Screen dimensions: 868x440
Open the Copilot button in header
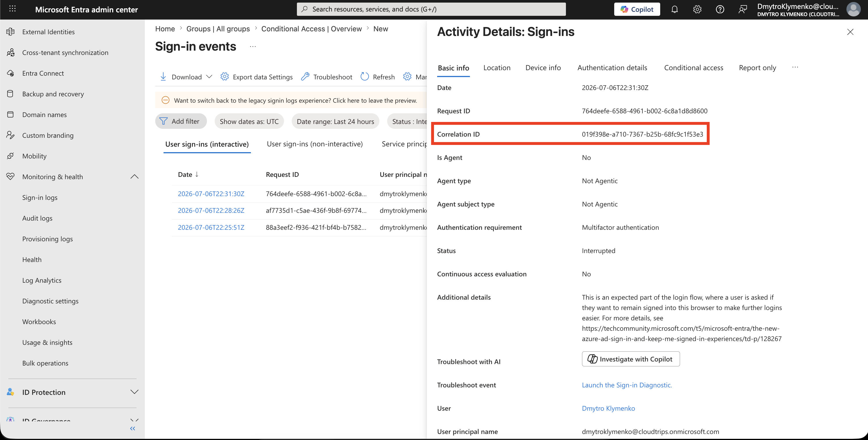click(x=637, y=9)
